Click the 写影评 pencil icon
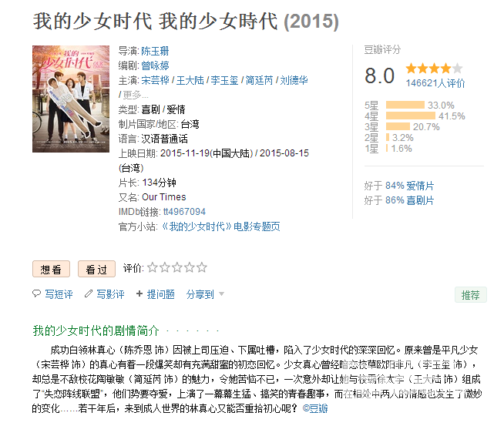504x426 pixels. 88,294
